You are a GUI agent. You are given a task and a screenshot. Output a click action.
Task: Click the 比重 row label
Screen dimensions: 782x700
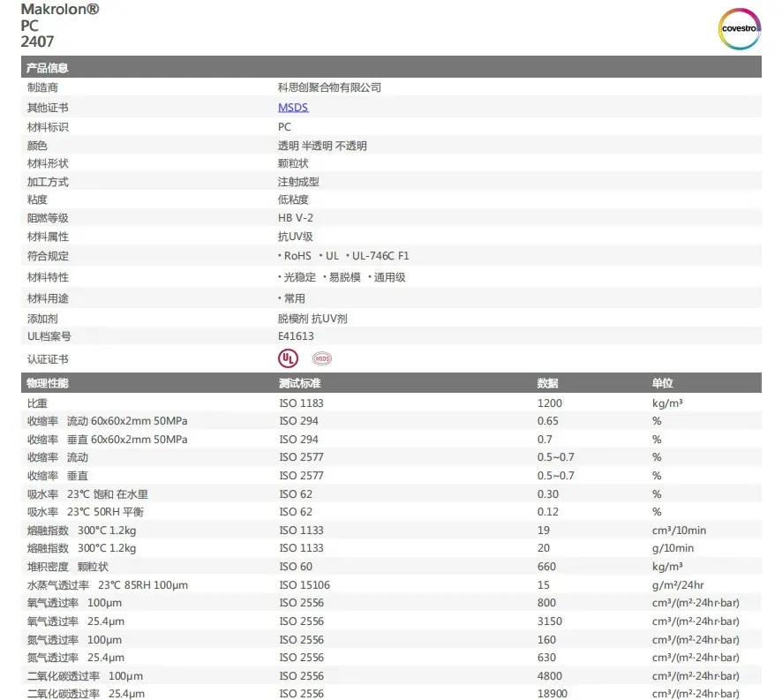coord(37,403)
